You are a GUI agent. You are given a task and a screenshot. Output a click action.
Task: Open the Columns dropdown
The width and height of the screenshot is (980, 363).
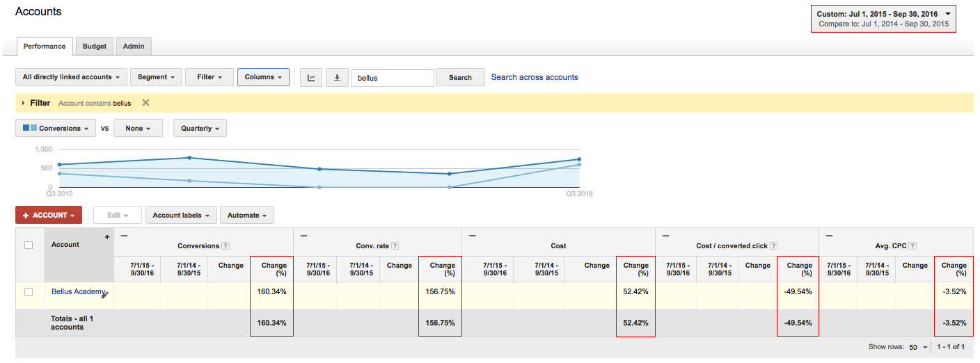click(x=263, y=77)
